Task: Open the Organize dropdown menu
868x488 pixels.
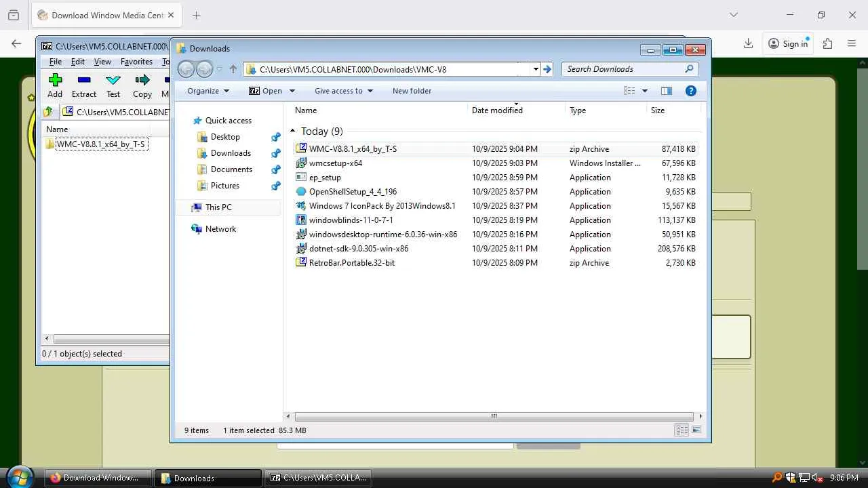Action: click(x=208, y=91)
